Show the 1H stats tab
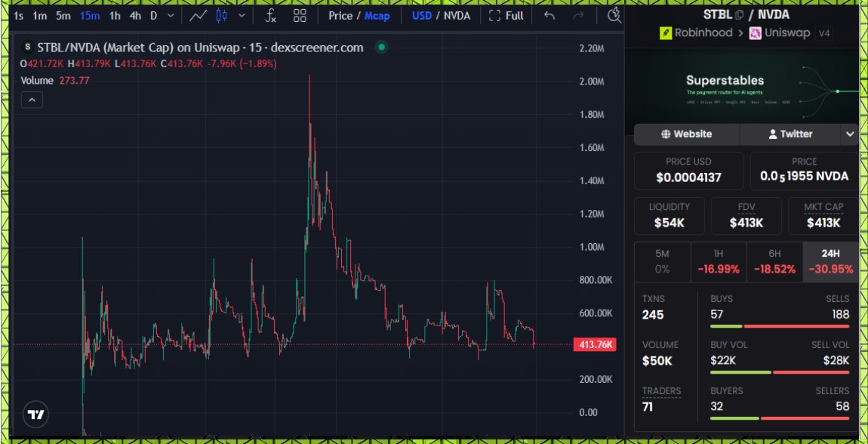The image size is (868, 444). [x=719, y=262]
